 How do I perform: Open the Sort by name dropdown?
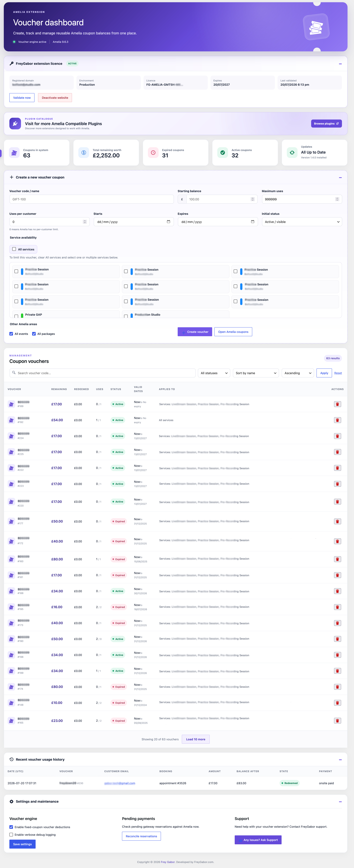click(256, 373)
